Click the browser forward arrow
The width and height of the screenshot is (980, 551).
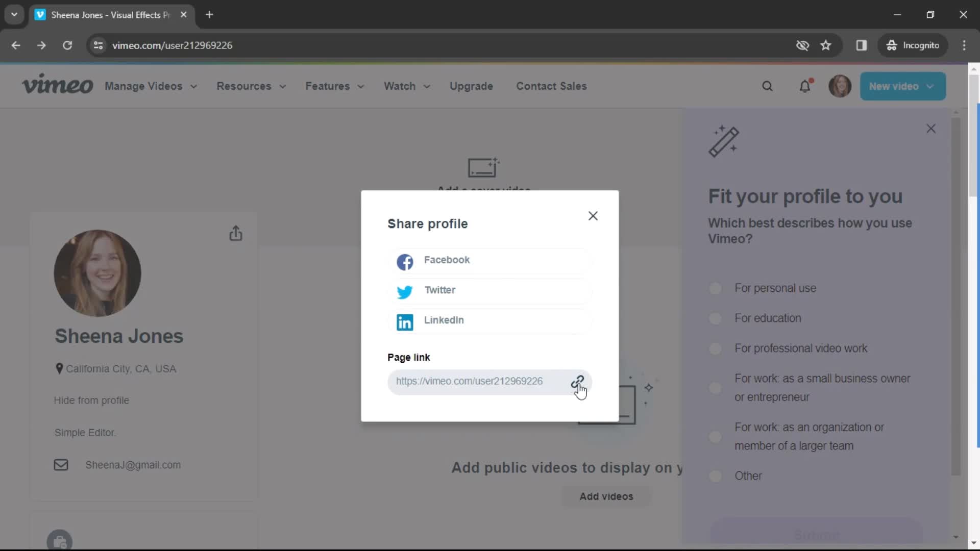pos(41,45)
